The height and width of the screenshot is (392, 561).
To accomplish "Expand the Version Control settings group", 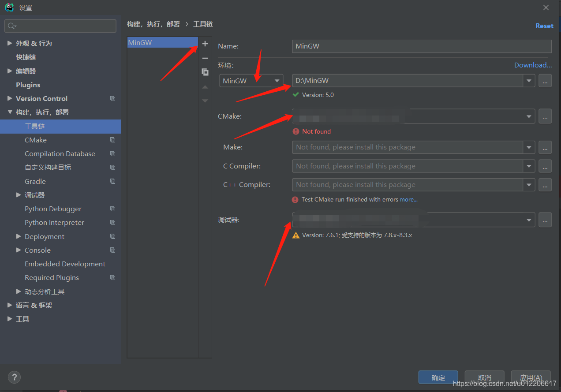I will point(10,98).
